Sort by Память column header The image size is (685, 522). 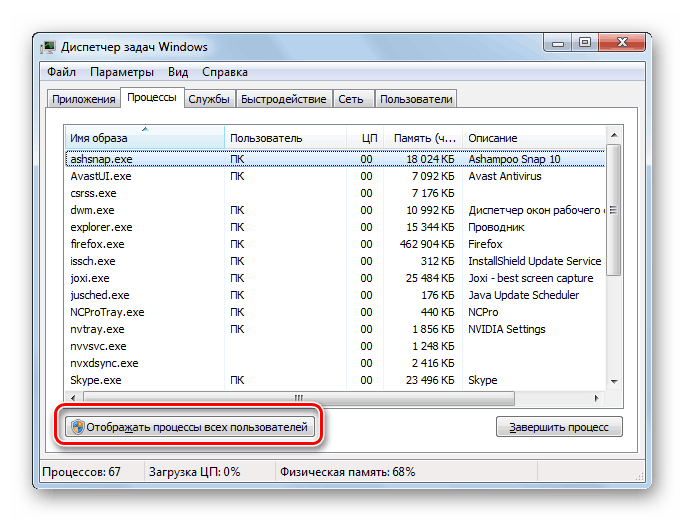coord(423,138)
